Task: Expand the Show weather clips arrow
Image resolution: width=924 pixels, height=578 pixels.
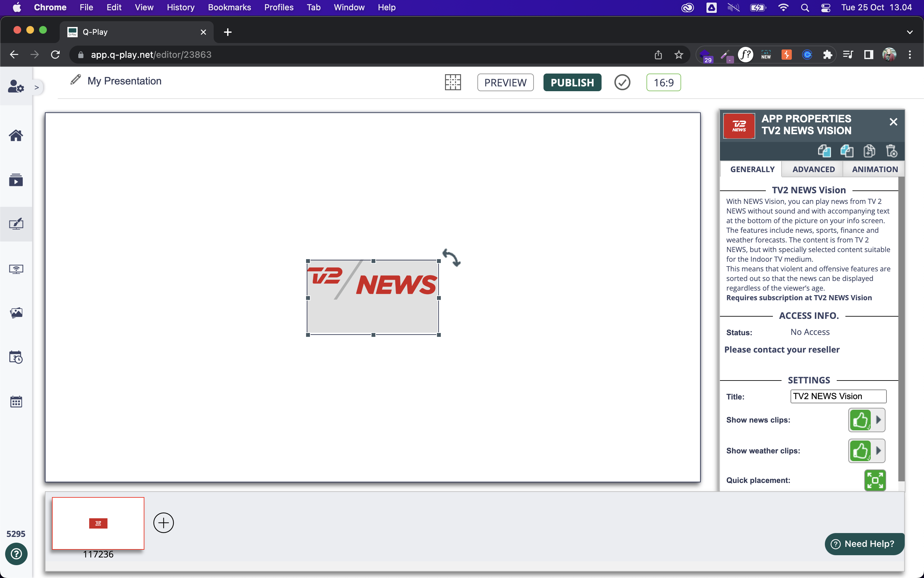Action: pos(878,451)
